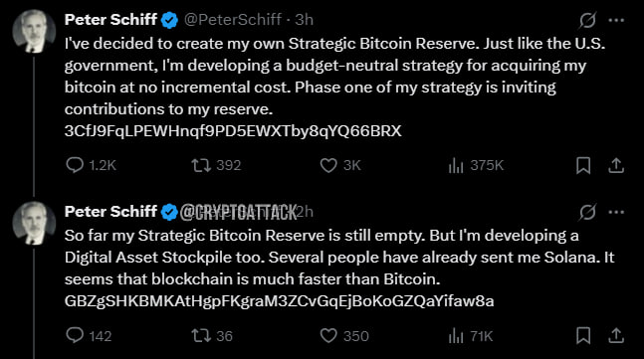Open the @PeterSchiff handle link
The height and width of the screenshot is (359, 644).
coord(233,20)
